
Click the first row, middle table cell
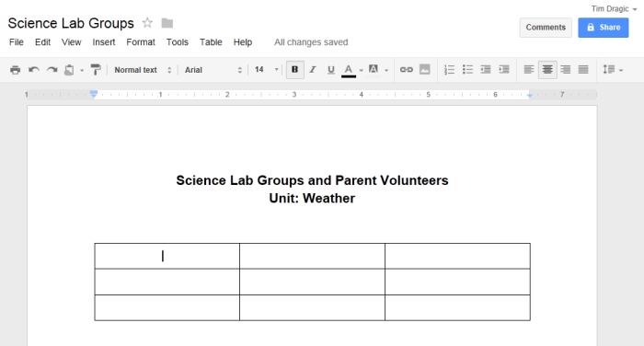312,256
